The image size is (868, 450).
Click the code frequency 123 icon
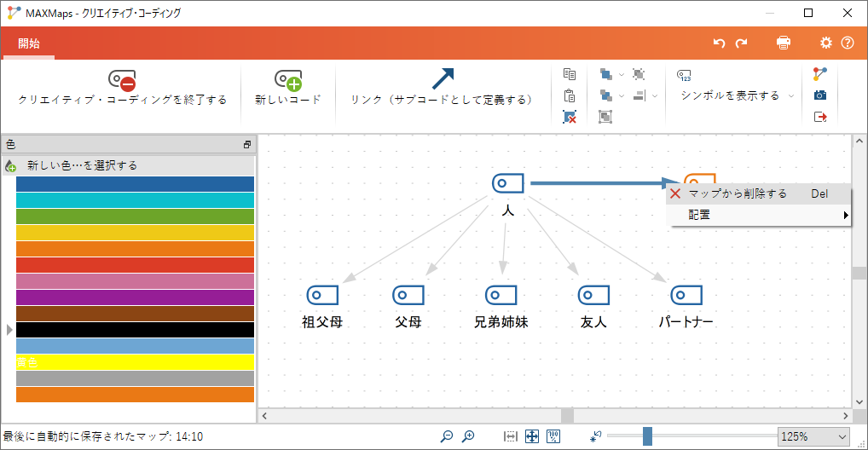coord(684,75)
